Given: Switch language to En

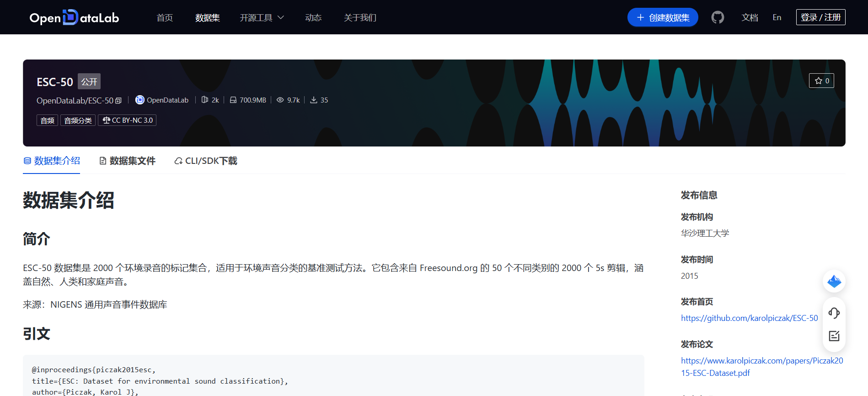Looking at the screenshot, I should (x=777, y=17).
